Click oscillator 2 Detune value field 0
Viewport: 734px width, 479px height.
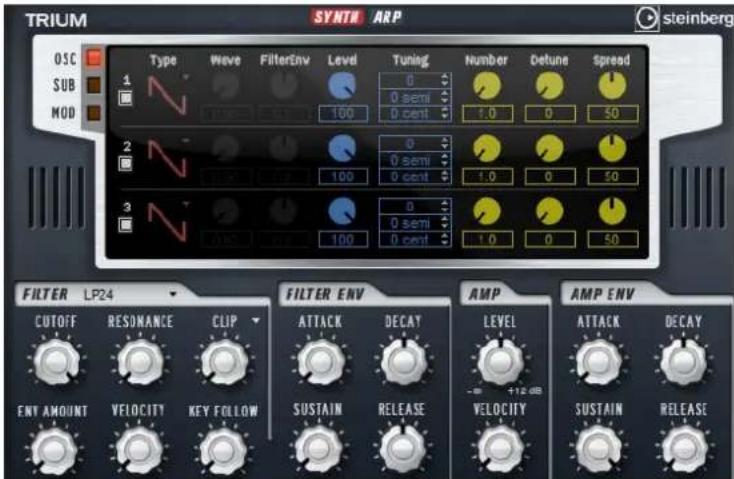tap(550, 177)
